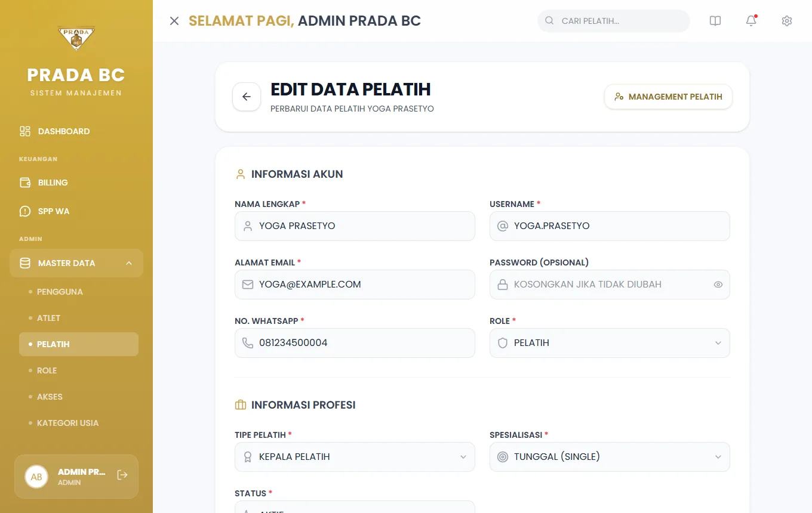
Task: Click the Admin Prada profile name
Action: tap(82, 472)
